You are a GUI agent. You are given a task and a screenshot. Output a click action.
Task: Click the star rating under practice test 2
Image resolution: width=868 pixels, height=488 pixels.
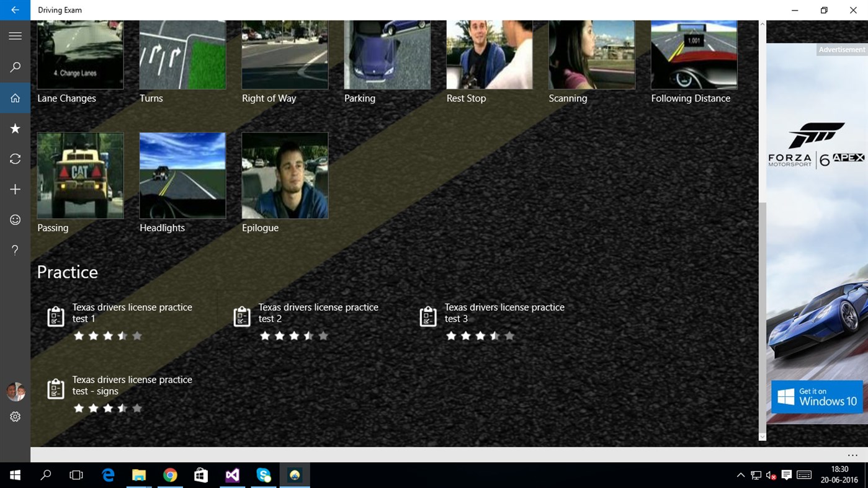tap(293, 335)
